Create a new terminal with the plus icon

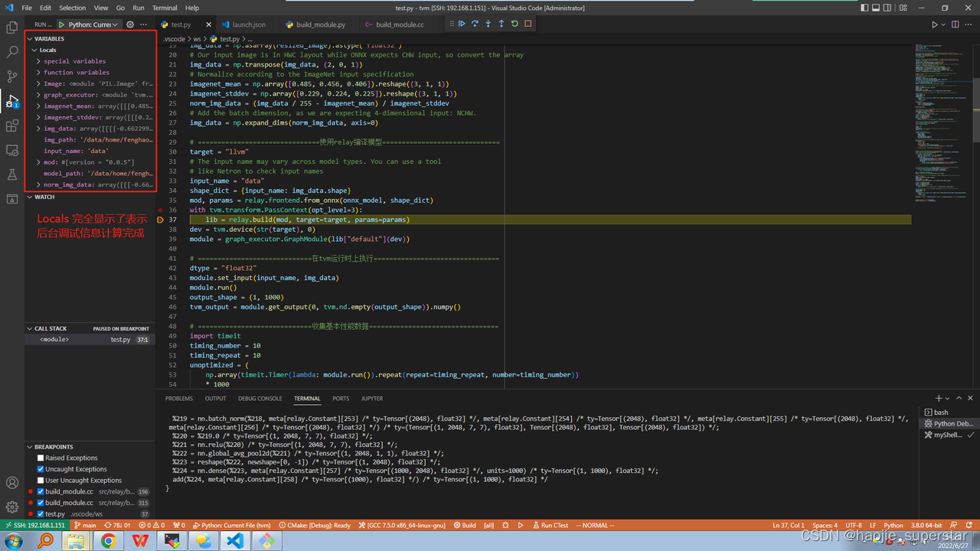point(939,399)
